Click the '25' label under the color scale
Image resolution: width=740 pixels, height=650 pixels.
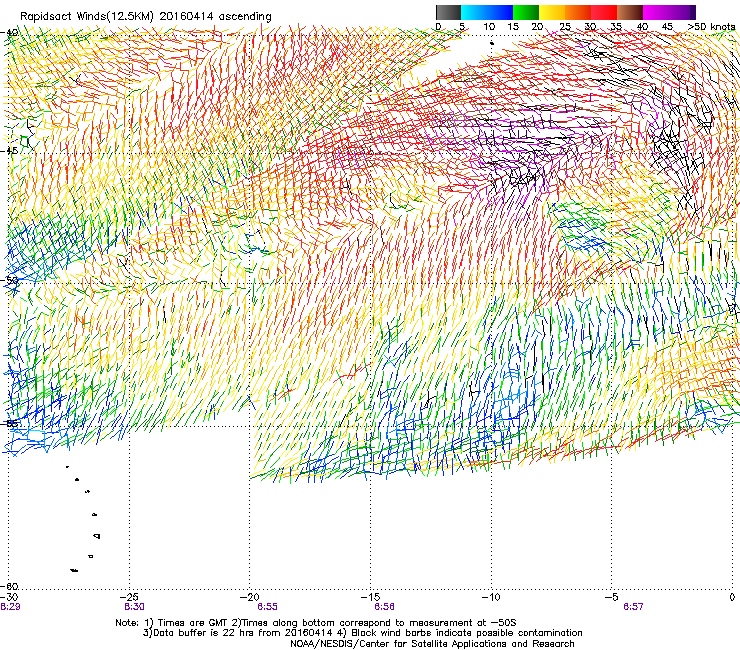tap(565, 27)
